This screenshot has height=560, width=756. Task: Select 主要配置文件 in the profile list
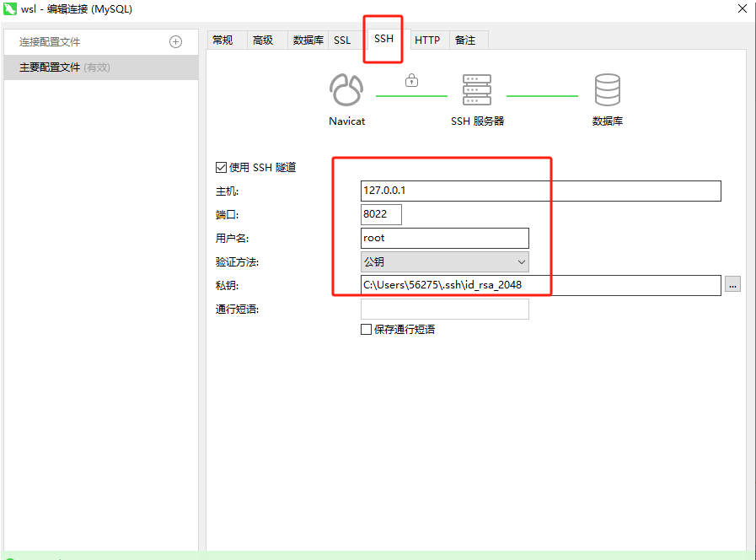tap(101, 67)
